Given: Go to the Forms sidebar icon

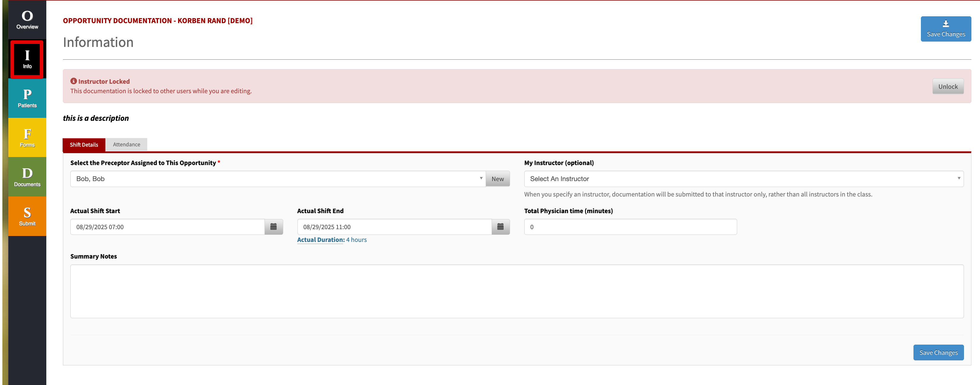Looking at the screenshot, I should [27, 138].
